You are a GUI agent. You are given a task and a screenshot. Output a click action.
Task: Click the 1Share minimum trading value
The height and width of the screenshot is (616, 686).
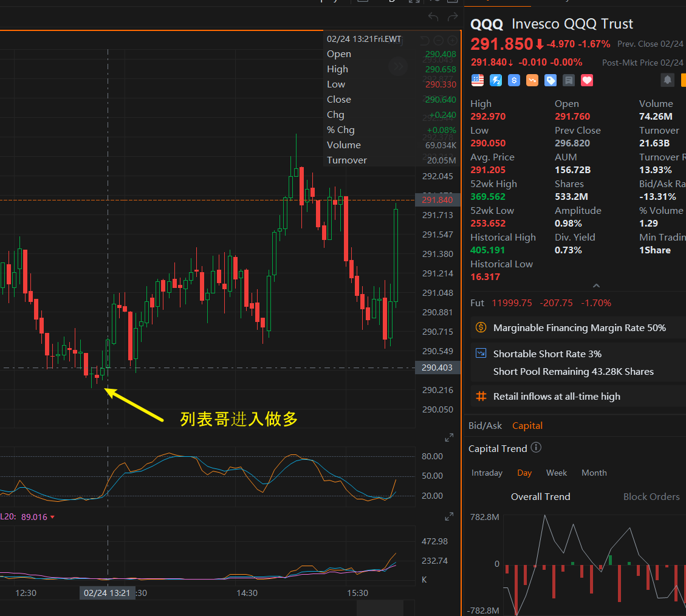[655, 250]
